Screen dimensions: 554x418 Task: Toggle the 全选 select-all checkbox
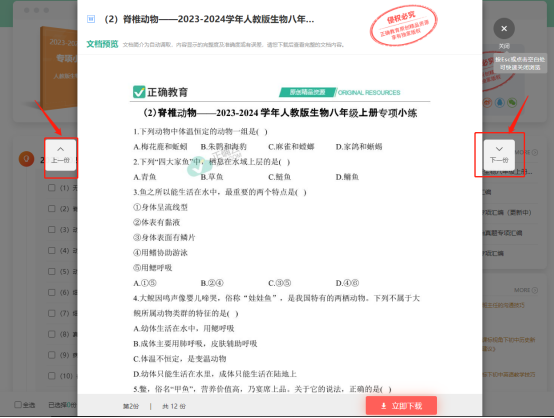pyautogui.click(x=18, y=405)
